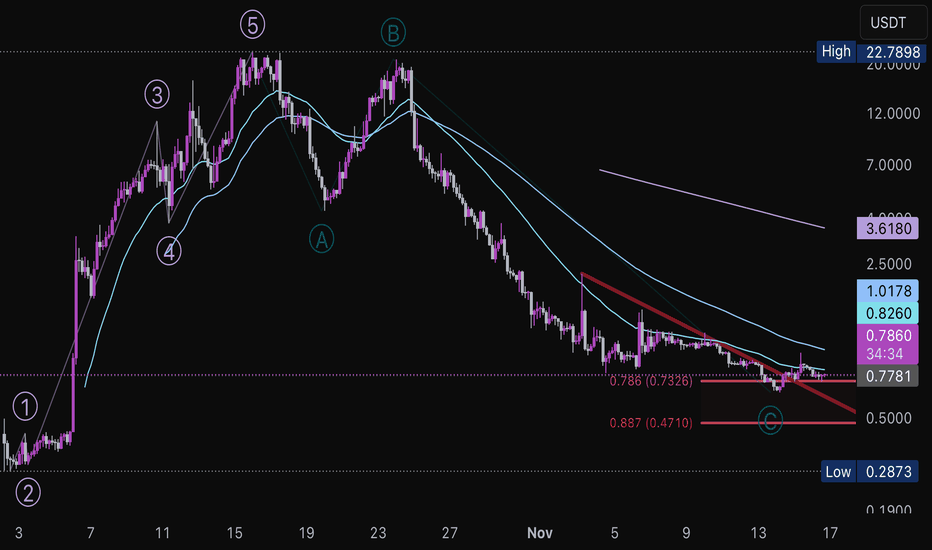Click the USDT currency button

coord(893,23)
